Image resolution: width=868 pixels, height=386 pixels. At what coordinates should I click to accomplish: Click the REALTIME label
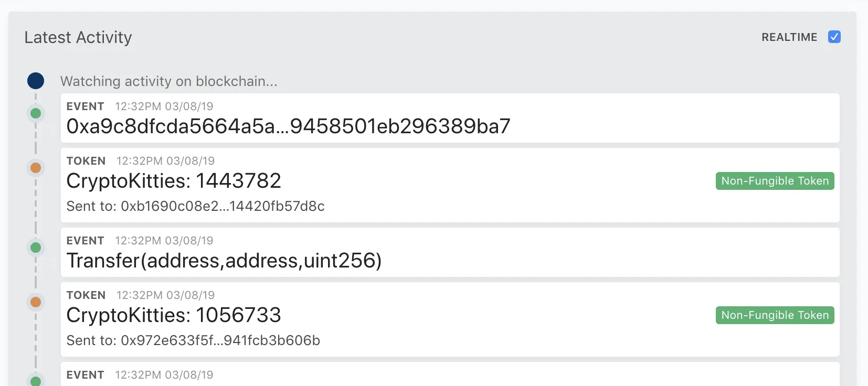pos(789,37)
